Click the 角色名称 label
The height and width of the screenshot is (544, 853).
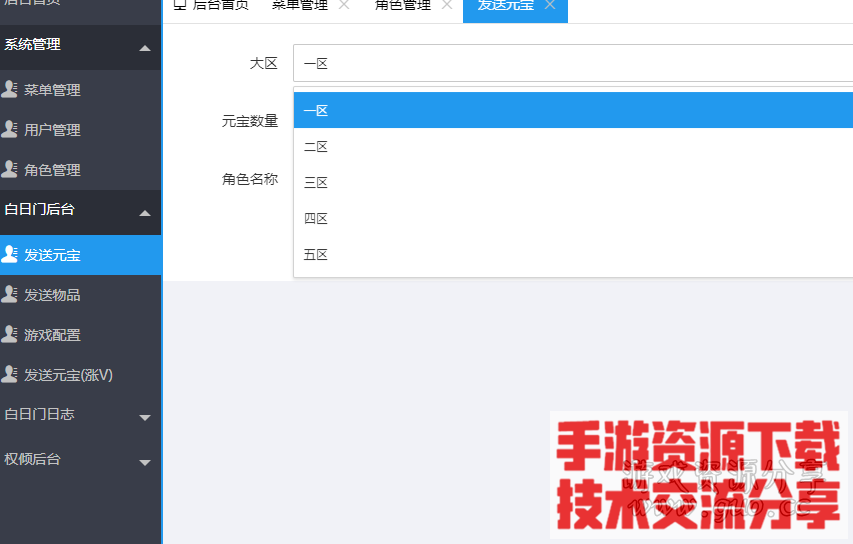click(x=250, y=179)
